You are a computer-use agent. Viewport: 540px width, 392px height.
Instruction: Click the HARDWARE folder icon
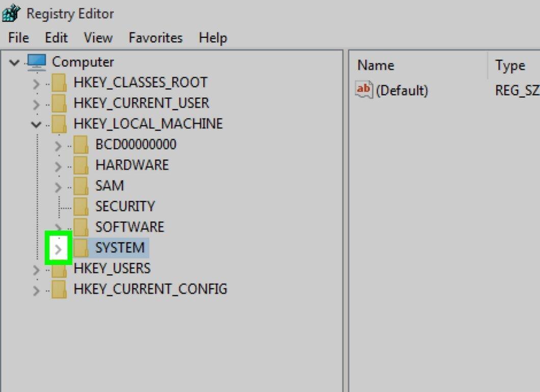pos(81,165)
